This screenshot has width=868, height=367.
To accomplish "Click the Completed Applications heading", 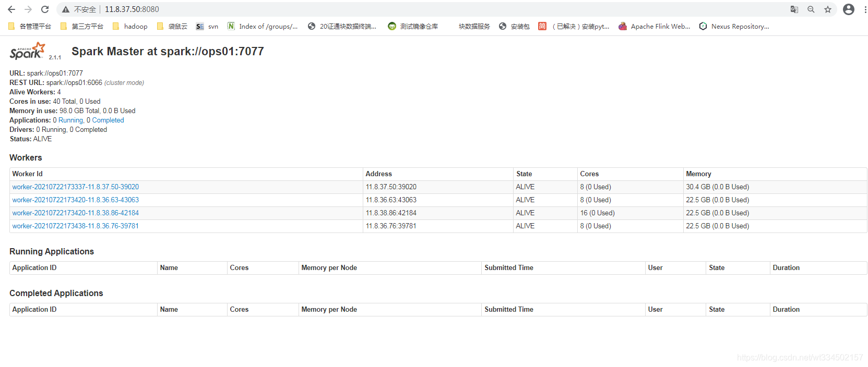I will pos(56,293).
